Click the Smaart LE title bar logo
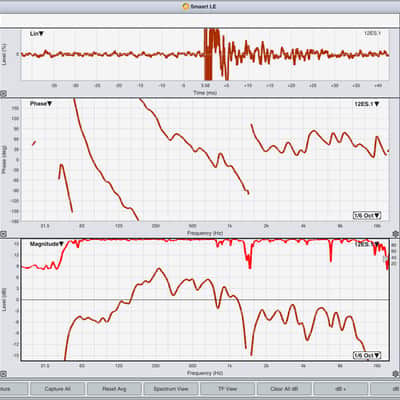 point(186,6)
